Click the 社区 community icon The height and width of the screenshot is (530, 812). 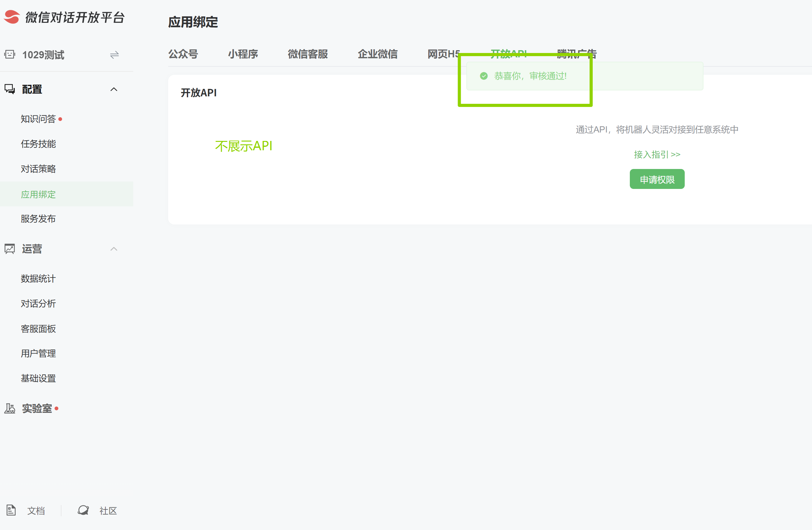83,510
